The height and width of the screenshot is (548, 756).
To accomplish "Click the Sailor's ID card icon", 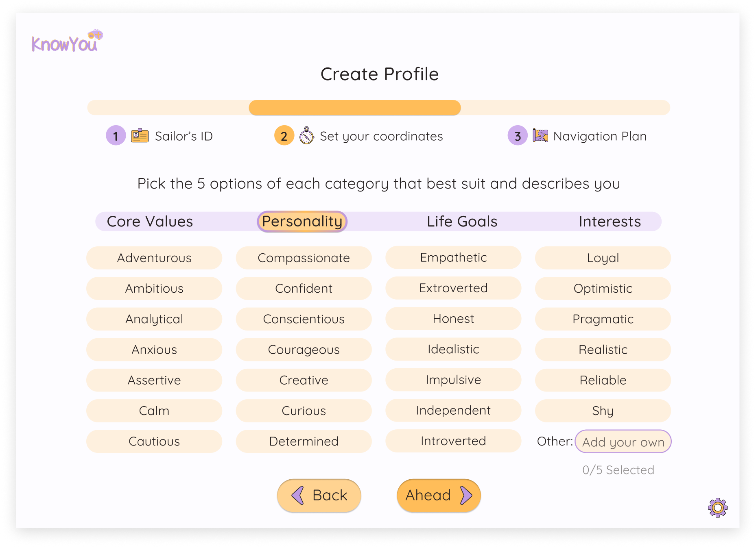I will pos(140,136).
